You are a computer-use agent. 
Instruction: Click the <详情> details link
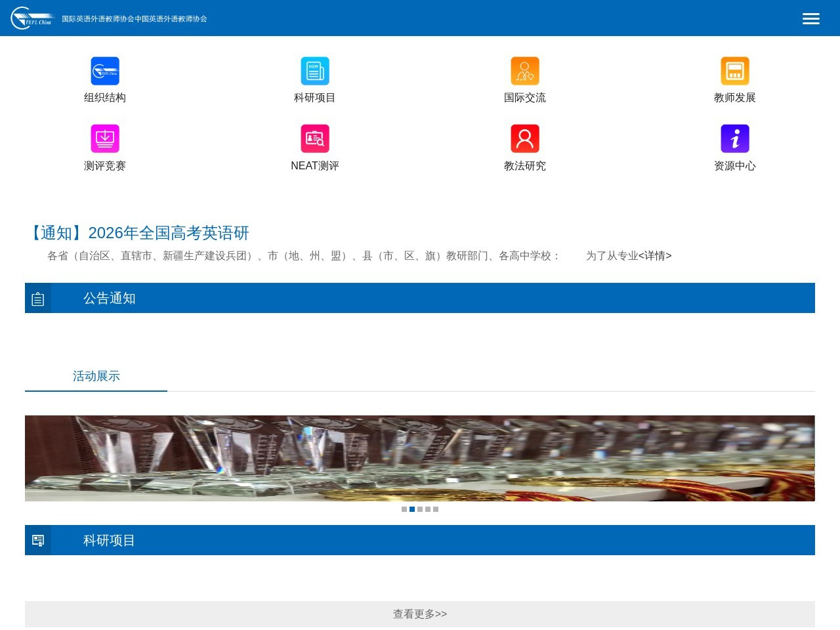[x=655, y=256]
